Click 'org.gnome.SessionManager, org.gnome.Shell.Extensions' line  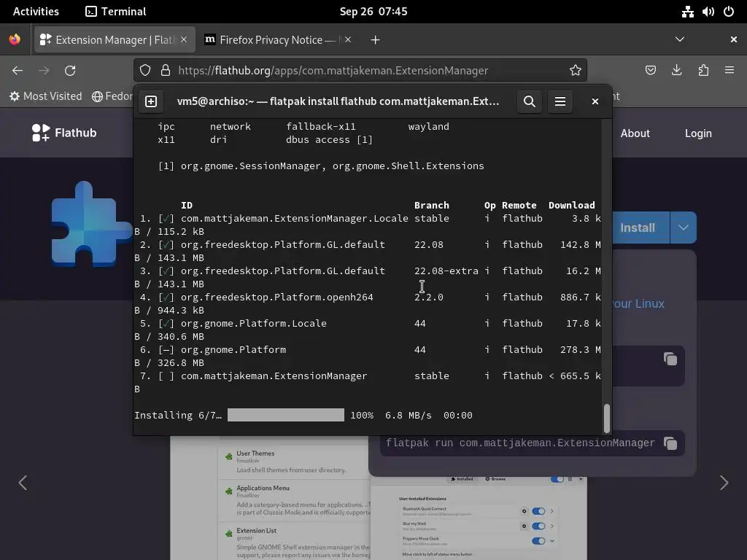tap(333, 166)
